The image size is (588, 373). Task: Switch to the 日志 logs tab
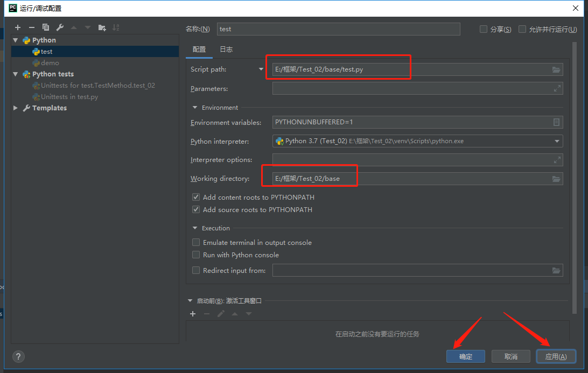(226, 50)
